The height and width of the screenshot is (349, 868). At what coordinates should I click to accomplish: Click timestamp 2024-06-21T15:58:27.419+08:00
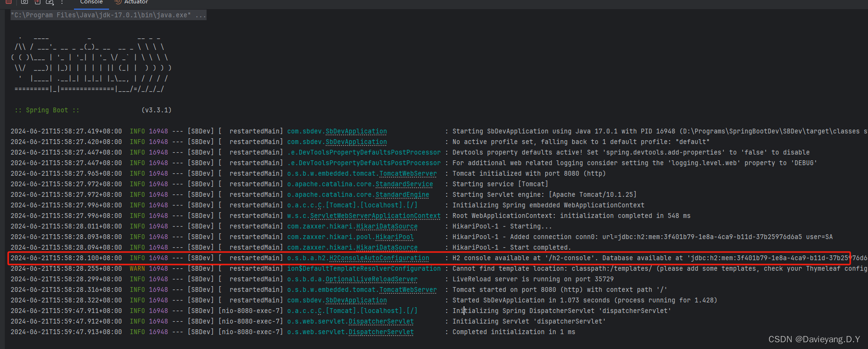pyautogui.click(x=66, y=132)
